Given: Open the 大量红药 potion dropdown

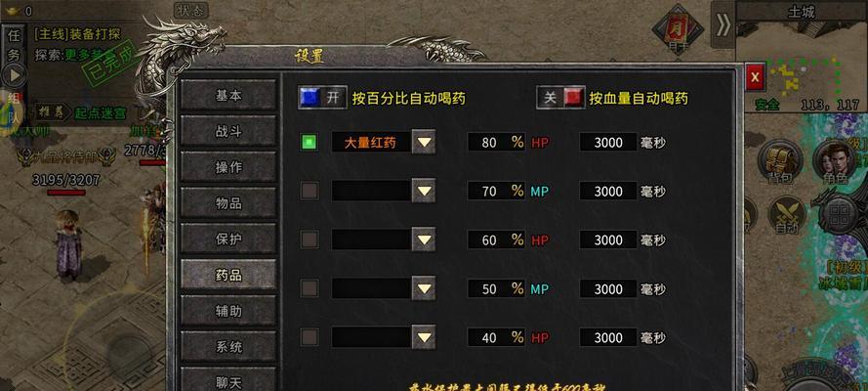Looking at the screenshot, I should [x=424, y=142].
